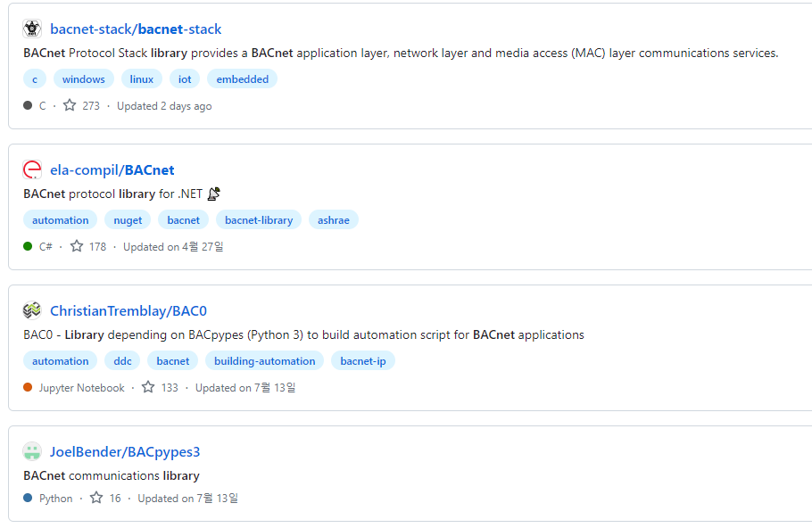Click the dark gray C language dot
This screenshot has width=812, height=528.
(28, 105)
